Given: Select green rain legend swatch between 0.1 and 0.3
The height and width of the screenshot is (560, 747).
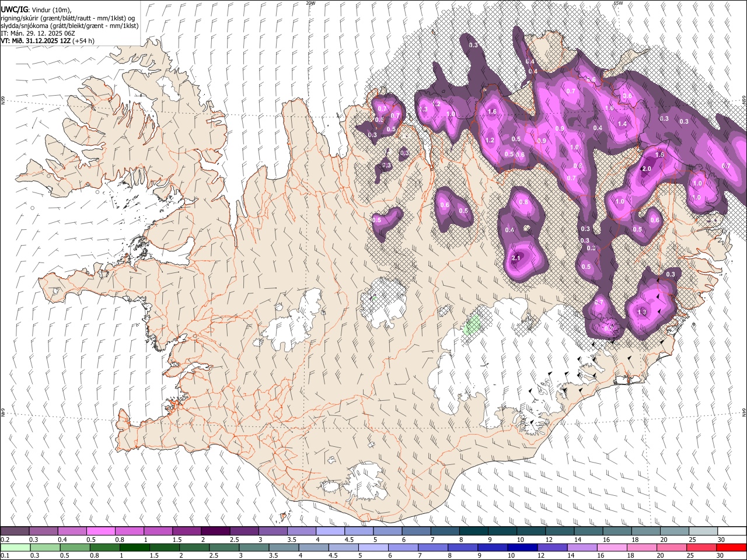Looking at the screenshot, I should click(15, 547).
